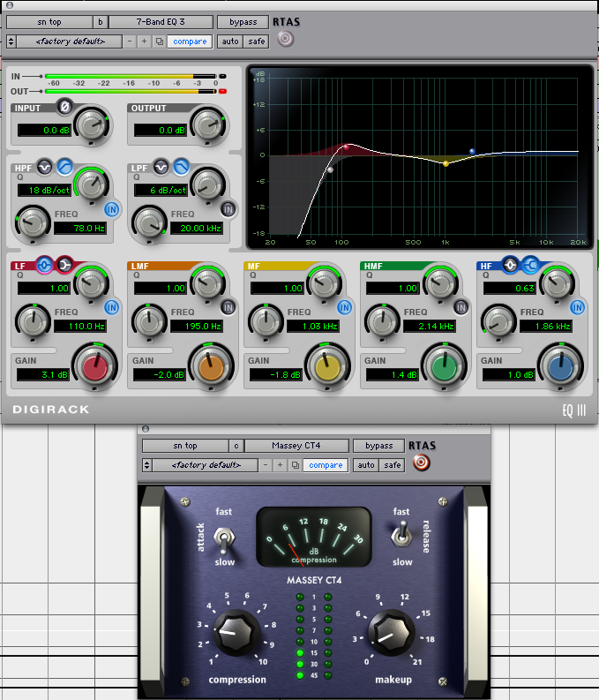Bypass the Massey CT4 plug-in
Viewport: 599px width, 700px height.
[x=378, y=446]
